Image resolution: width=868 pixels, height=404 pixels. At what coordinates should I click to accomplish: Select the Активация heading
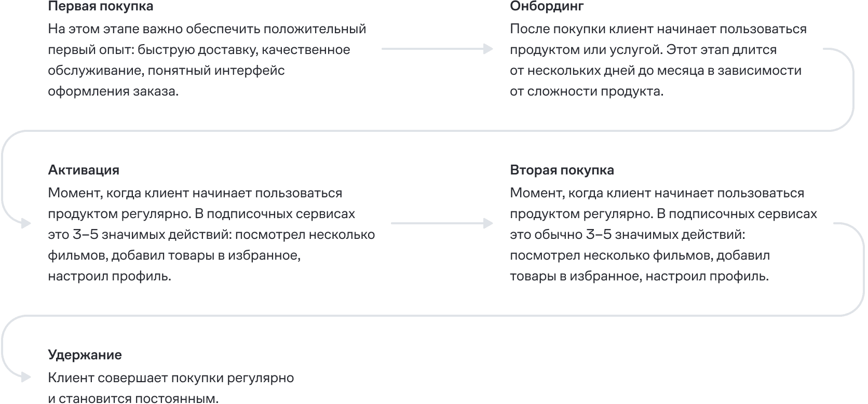pos(84,170)
